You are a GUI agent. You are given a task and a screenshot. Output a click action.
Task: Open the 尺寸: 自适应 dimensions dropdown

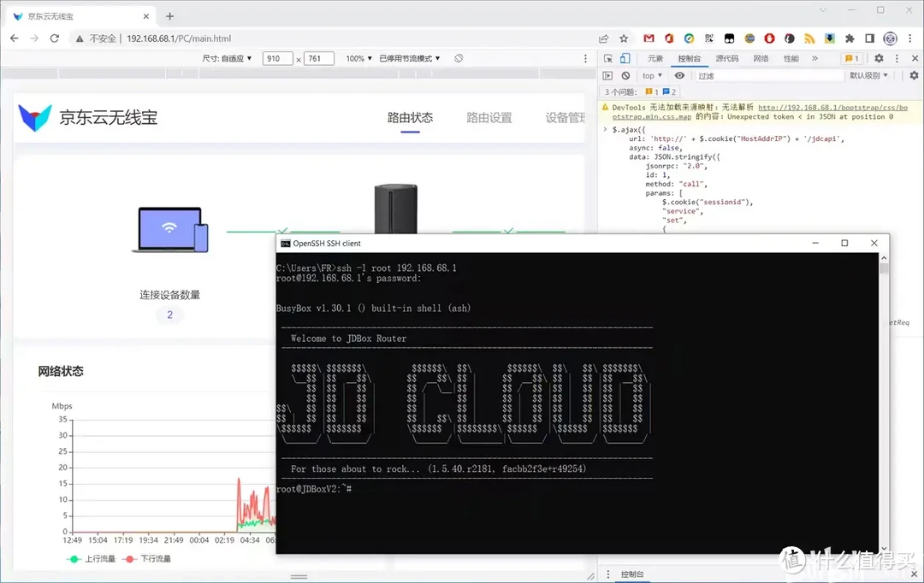pyautogui.click(x=227, y=58)
